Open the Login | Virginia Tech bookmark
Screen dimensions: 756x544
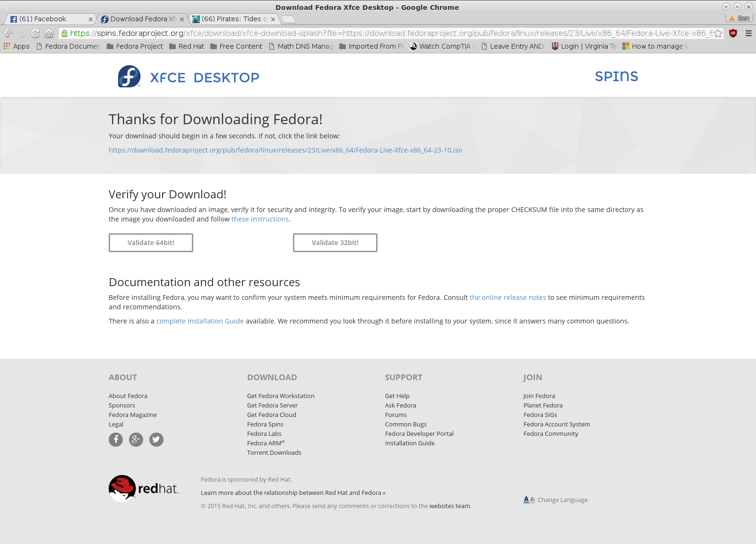coord(584,46)
